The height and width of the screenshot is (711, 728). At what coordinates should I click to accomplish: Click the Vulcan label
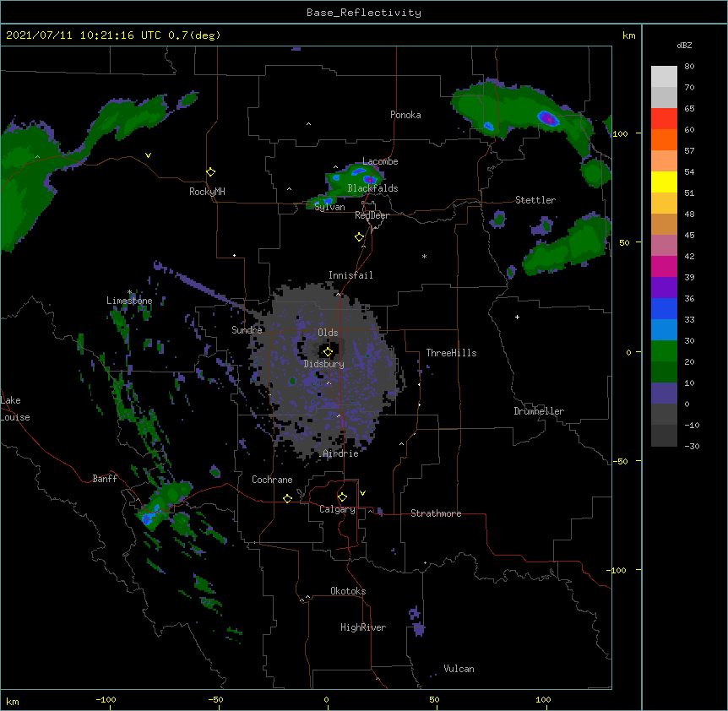tap(459, 669)
